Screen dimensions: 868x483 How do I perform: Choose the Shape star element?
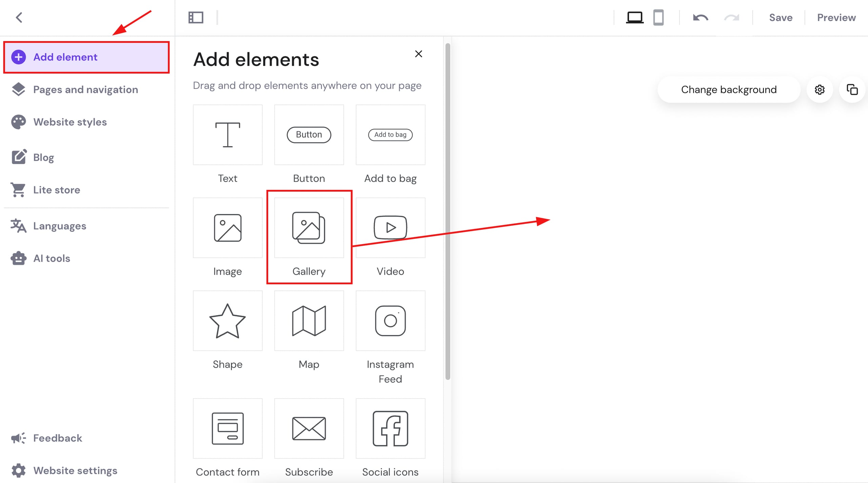coord(228,321)
